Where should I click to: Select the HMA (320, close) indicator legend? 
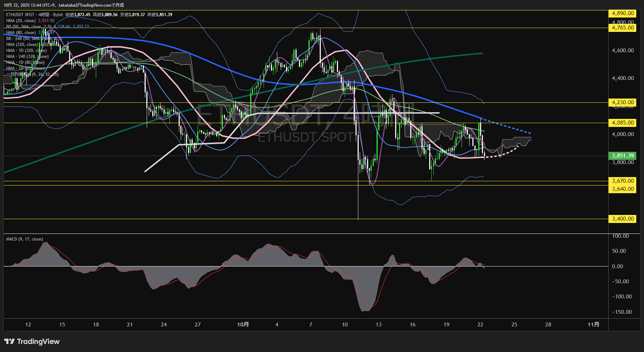point(22,45)
